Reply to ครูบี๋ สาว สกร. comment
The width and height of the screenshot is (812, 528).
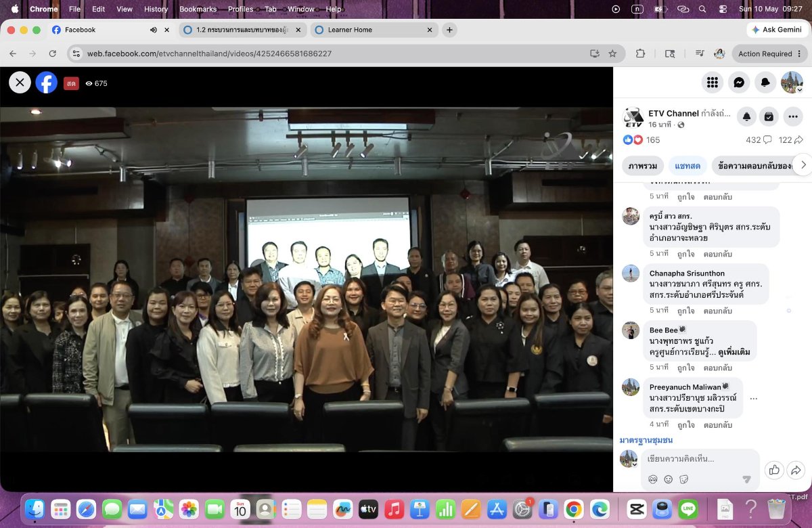pyautogui.click(x=718, y=254)
